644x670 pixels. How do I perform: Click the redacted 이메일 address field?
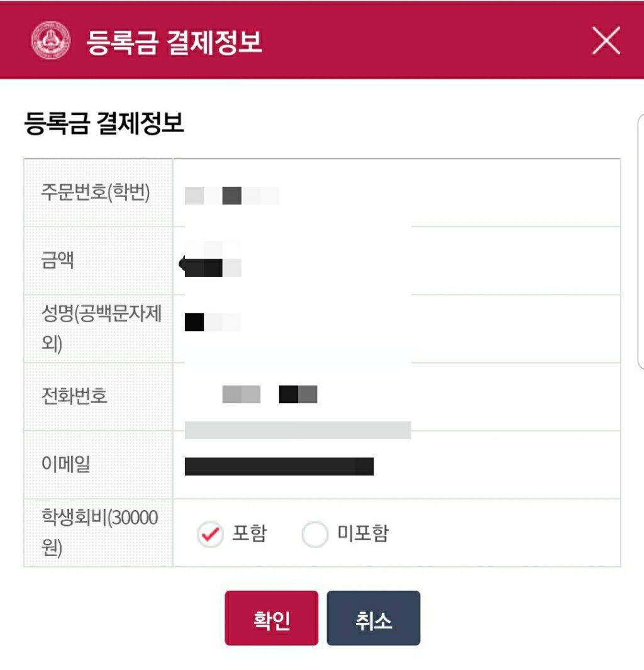click(279, 466)
